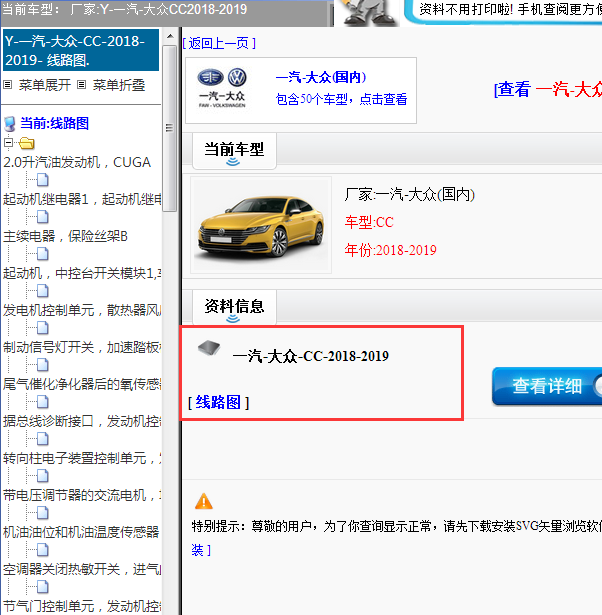The width and height of the screenshot is (602, 615).
Task: Open 主续电器，保险丝架B entry
Action: tap(65, 236)
